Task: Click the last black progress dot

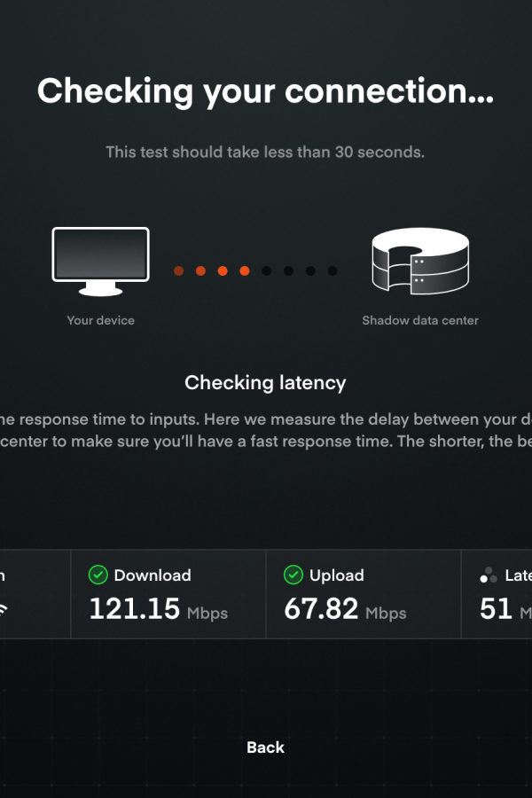Action: pyautogui.click(x=332, y=270)
